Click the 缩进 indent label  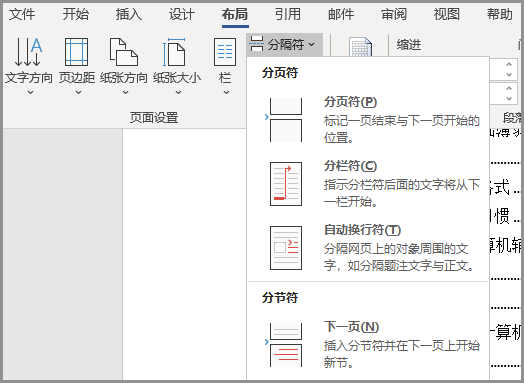pyautogui.click(x=409, y=44)
